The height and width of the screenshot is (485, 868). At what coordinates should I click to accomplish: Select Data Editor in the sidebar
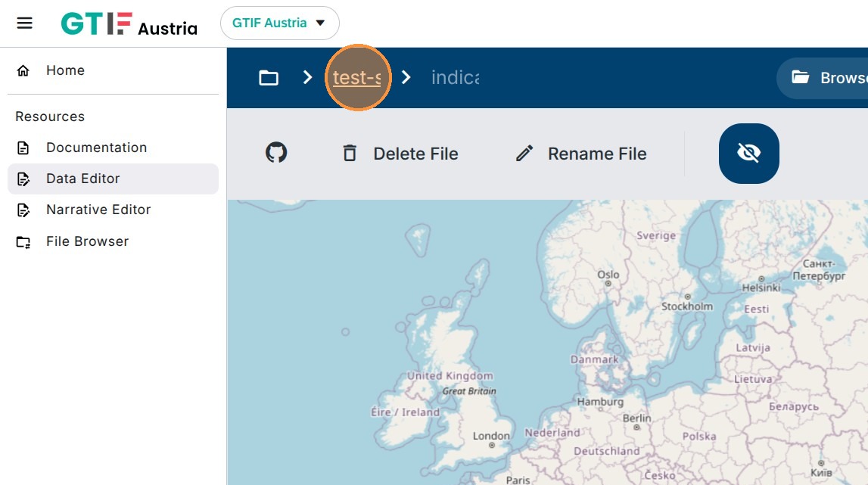pyautogui.click(x=82, y=179)
